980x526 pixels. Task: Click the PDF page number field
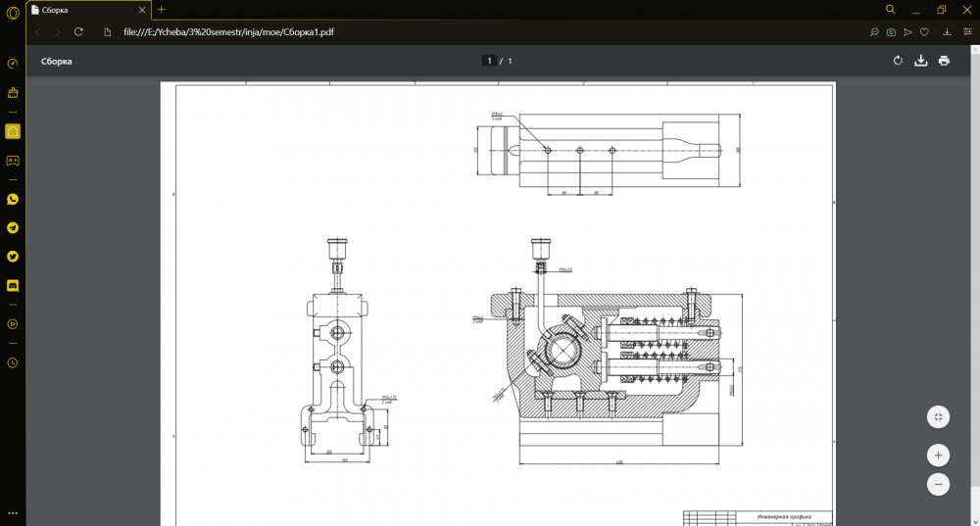488,61
